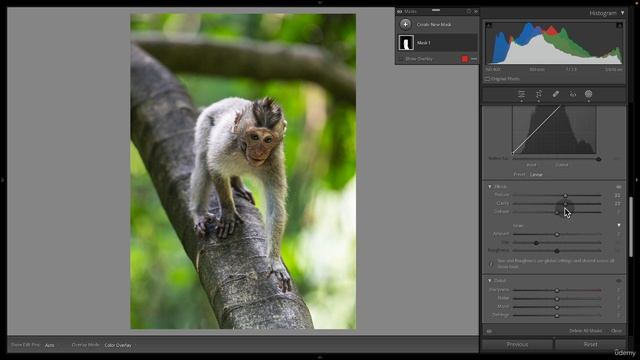Click the Clarity value field
This screenshot has height=360, width=640.
coord(618,204)
